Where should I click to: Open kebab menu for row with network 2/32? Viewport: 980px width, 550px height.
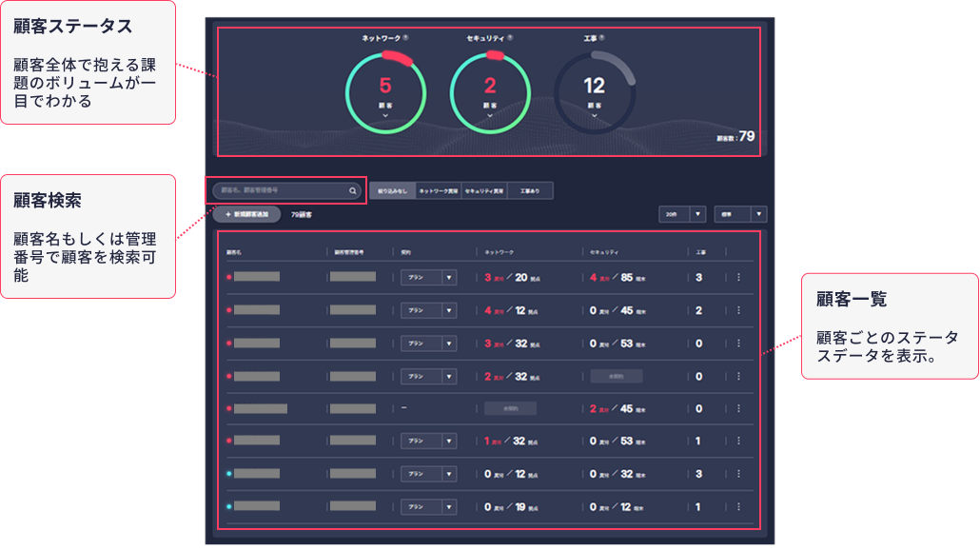[738, 376]
